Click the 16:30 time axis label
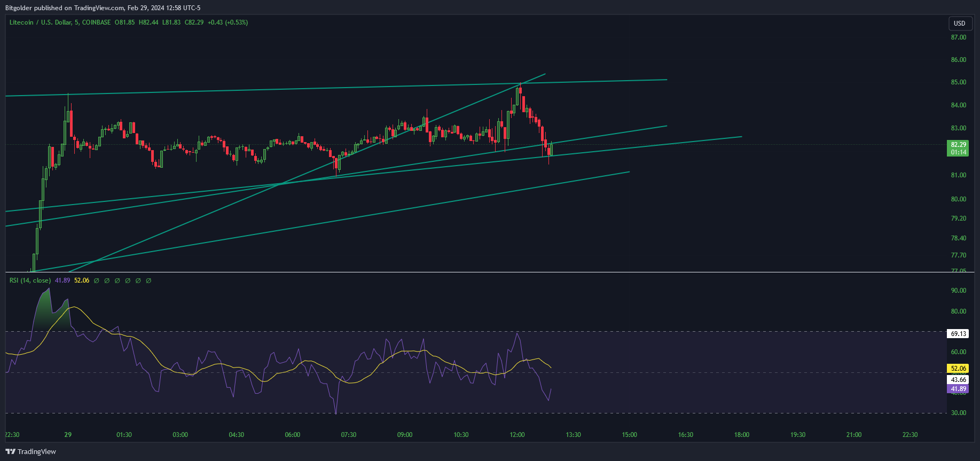980x461 pixels. coord(686,435)
